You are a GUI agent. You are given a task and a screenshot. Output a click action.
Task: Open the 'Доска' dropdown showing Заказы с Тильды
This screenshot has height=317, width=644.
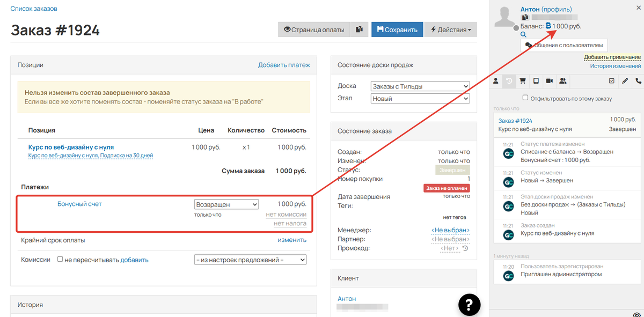[420, 86]
